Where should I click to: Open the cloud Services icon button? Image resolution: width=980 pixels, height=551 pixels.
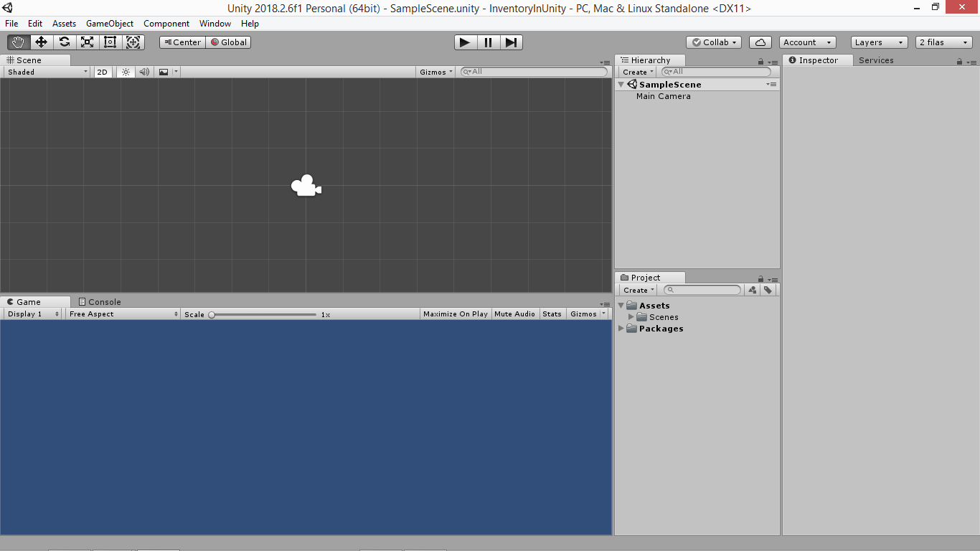(760, 42)
